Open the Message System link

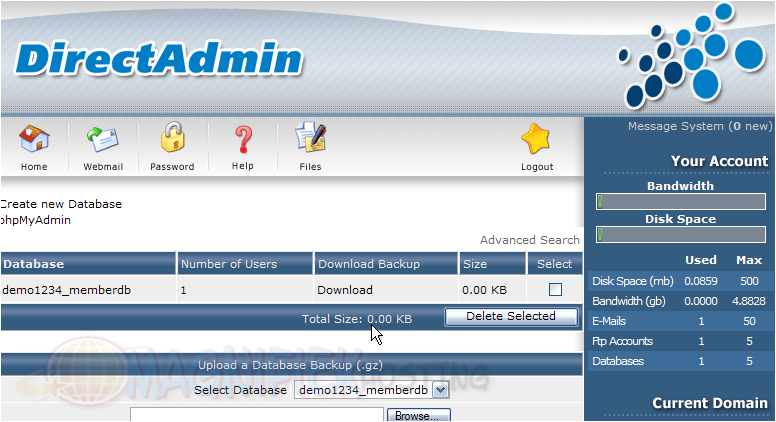(x=700, y=126)
